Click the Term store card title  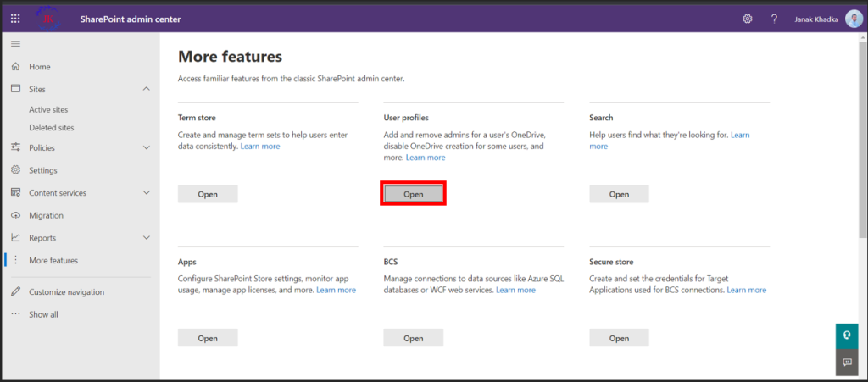point(197,118)
